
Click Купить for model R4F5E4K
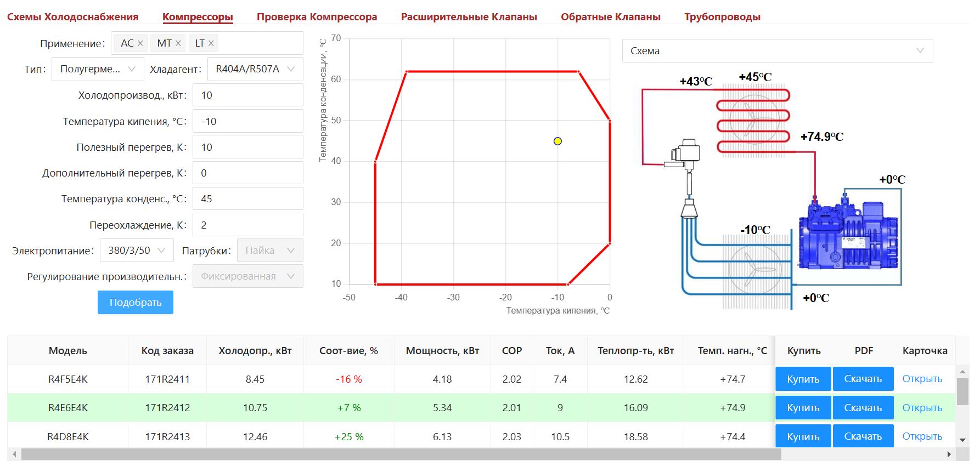pos(803,379)
